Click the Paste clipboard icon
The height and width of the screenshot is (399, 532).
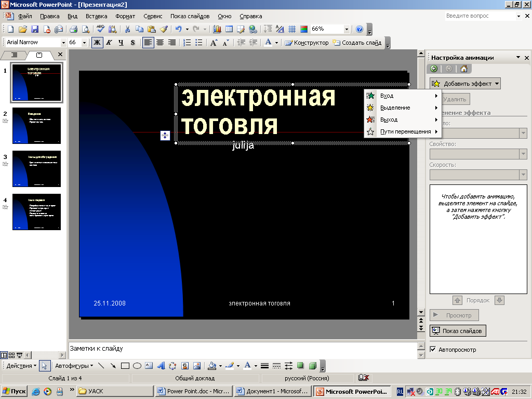[x=151, y=29]
